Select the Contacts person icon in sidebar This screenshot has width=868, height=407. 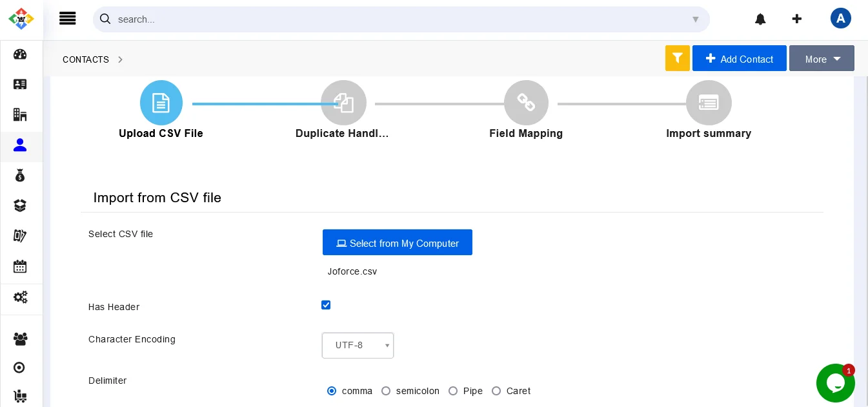[x=20, y=145]
